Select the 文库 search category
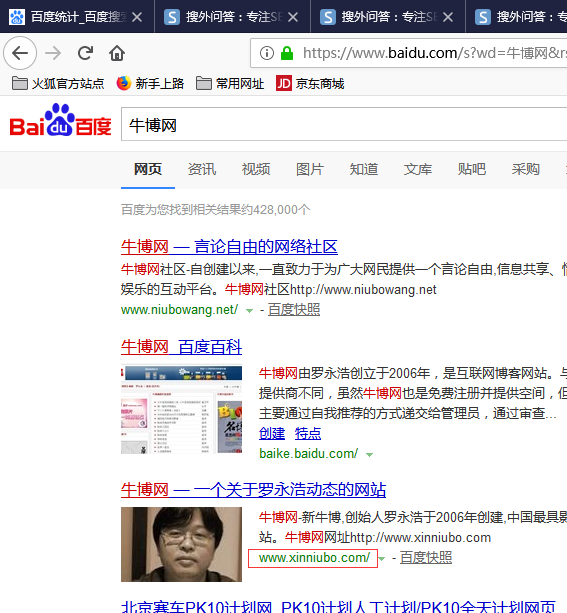The height and width of the screenshot is (613, 567). tap(418, 169)
